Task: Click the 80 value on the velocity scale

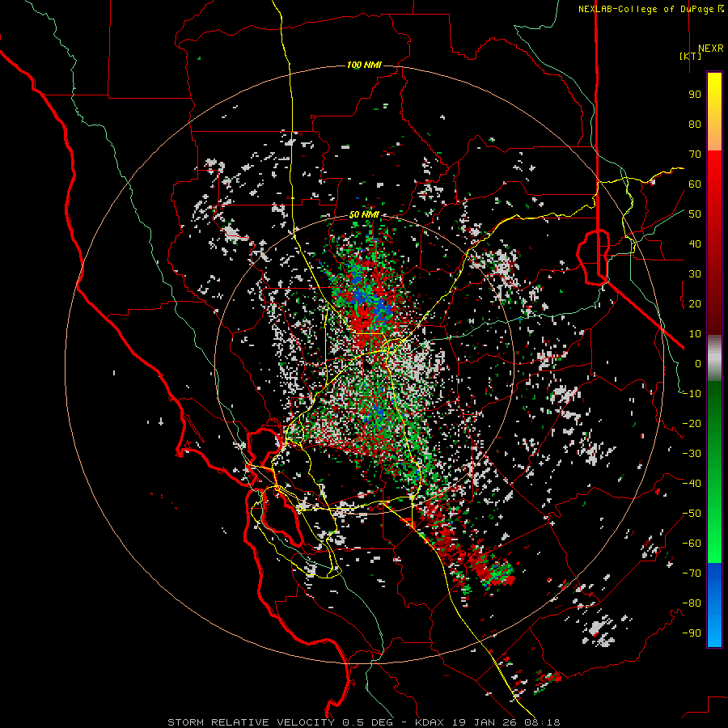Action: [x=695, y=125]
